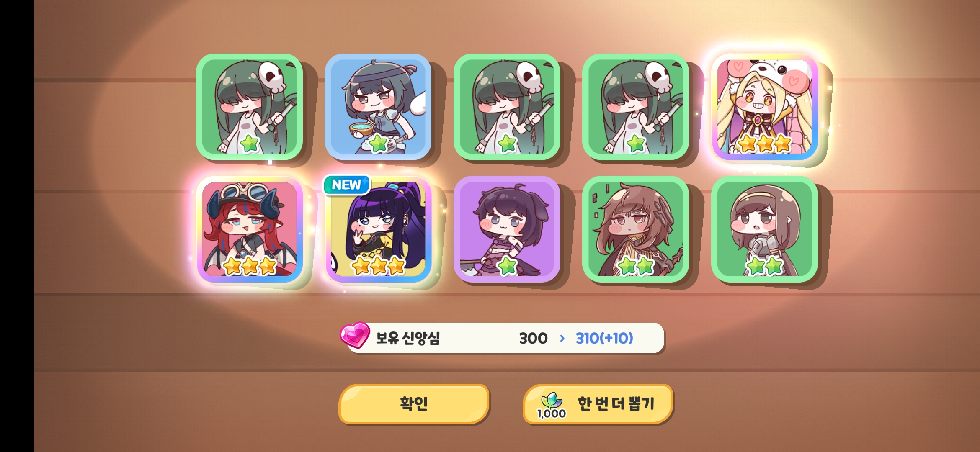Select the purple background dog-eared girl card
This screenshot has width=980, height=452.
(507, 229)
